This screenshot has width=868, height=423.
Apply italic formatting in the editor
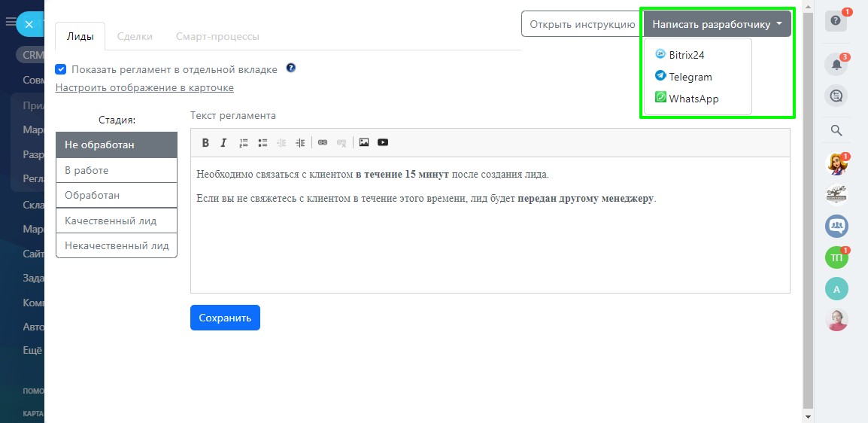point(223,143)
